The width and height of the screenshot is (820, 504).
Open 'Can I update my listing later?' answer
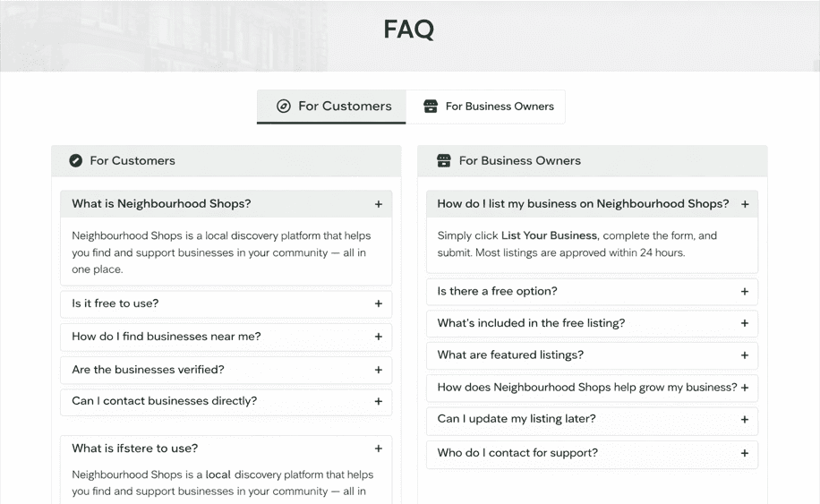(x=591, y=419)
